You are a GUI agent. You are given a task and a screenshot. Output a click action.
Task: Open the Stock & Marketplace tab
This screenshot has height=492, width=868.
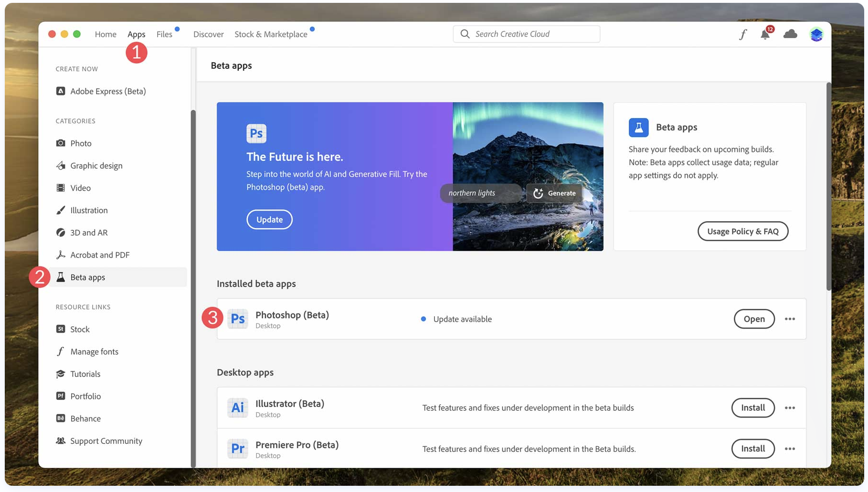click(271, 34)
